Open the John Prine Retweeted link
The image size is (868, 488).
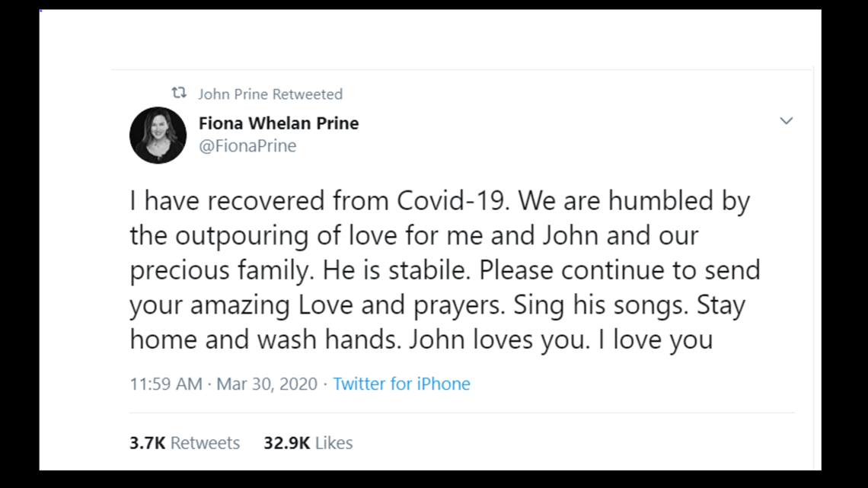[x=270, y=94]
